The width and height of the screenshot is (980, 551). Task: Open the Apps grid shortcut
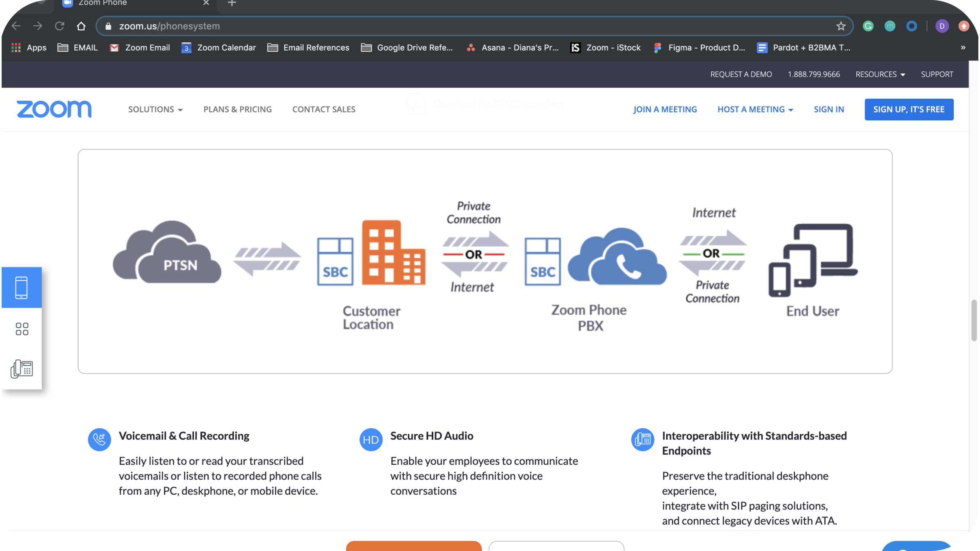pyautogui.click(x=29, y=48)
